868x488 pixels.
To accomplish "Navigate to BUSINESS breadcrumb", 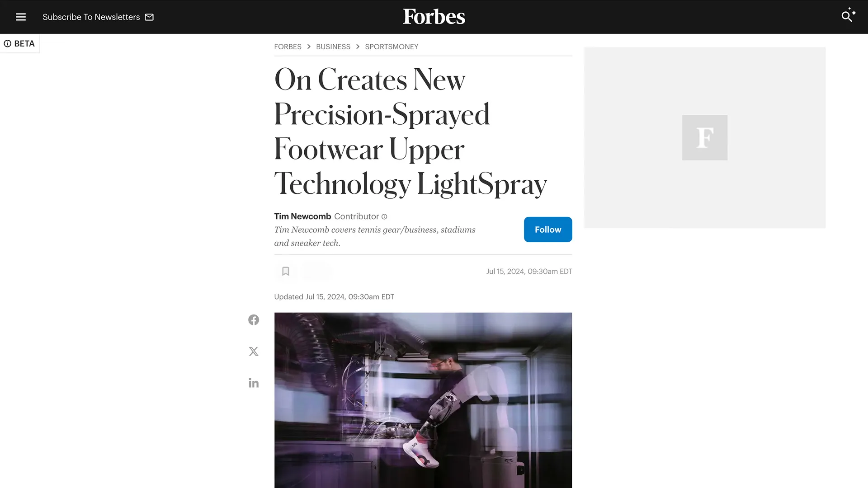I will (x=333, y=47).
